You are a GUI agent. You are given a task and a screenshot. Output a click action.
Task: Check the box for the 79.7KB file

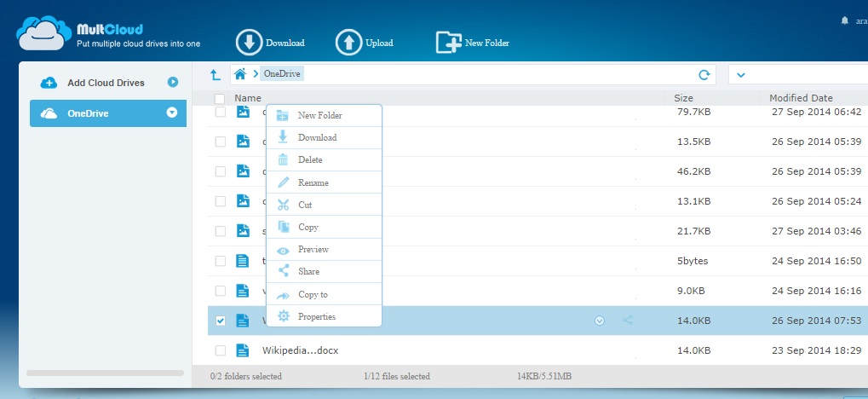[x=221, y=112]
